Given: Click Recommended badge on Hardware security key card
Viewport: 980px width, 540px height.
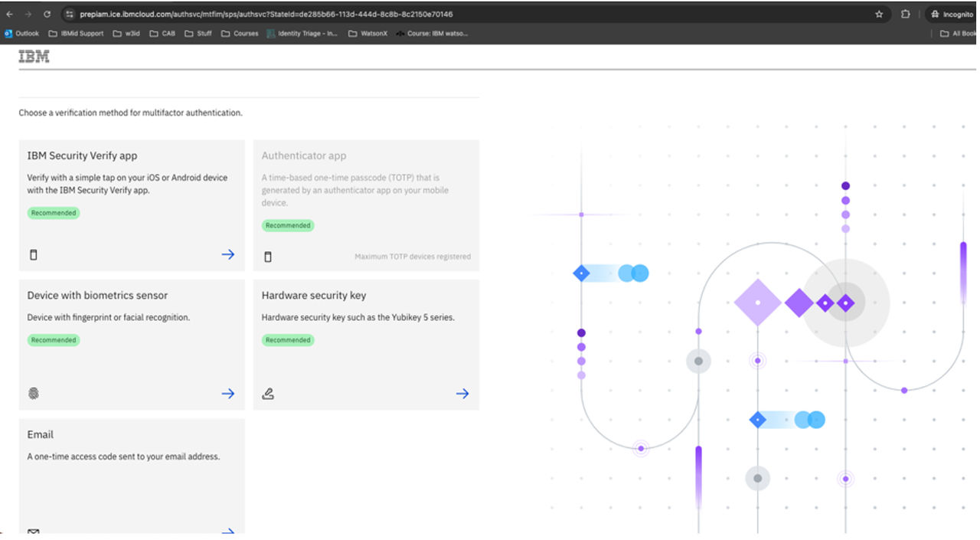Looking at the screenshot, I should (x=288, y=340).
